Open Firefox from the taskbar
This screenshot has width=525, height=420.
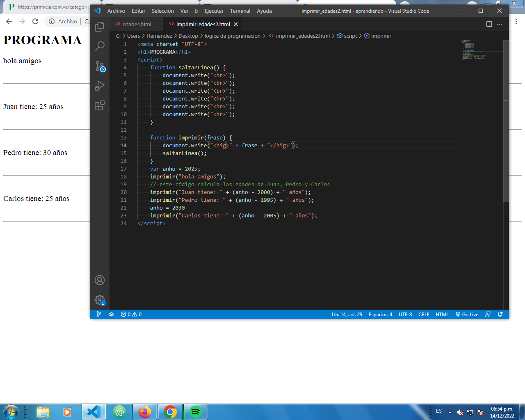pyautogui.click(x=145, y=412)
